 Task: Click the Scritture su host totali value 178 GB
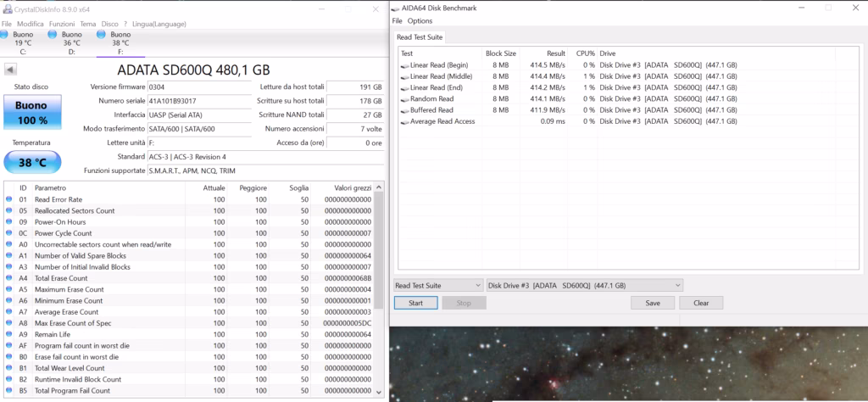[355, 101]
